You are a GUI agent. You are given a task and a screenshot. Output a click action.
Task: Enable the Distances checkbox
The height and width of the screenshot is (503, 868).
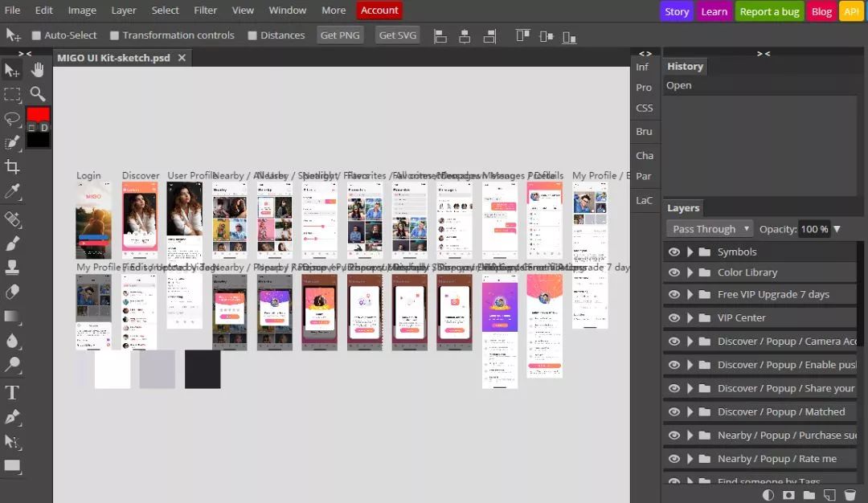252,35
